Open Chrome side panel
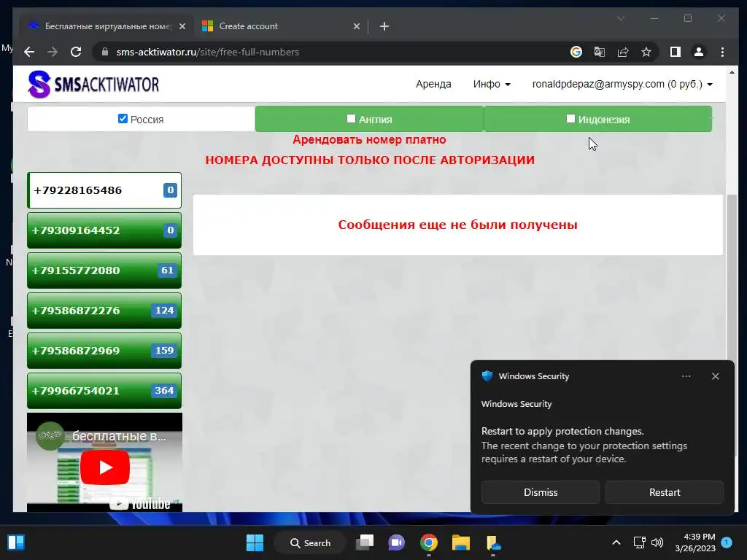 [x=675, y=52]
